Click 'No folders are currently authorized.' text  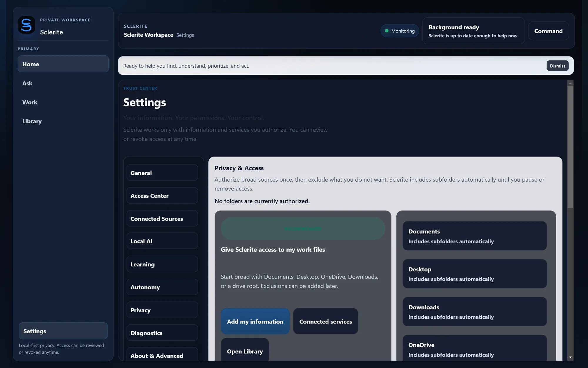[x=262, y=201]
